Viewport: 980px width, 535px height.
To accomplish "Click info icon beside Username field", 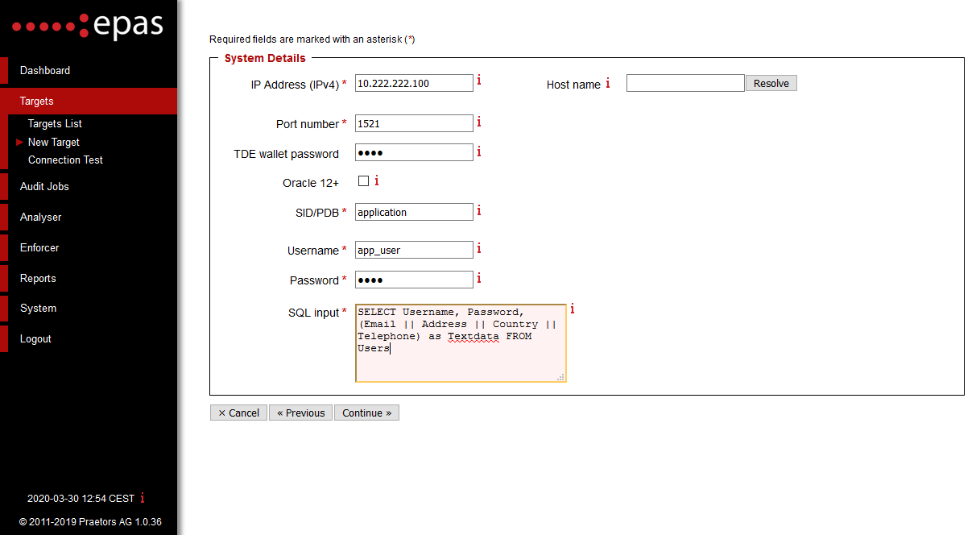I will [x=479, y=248].
